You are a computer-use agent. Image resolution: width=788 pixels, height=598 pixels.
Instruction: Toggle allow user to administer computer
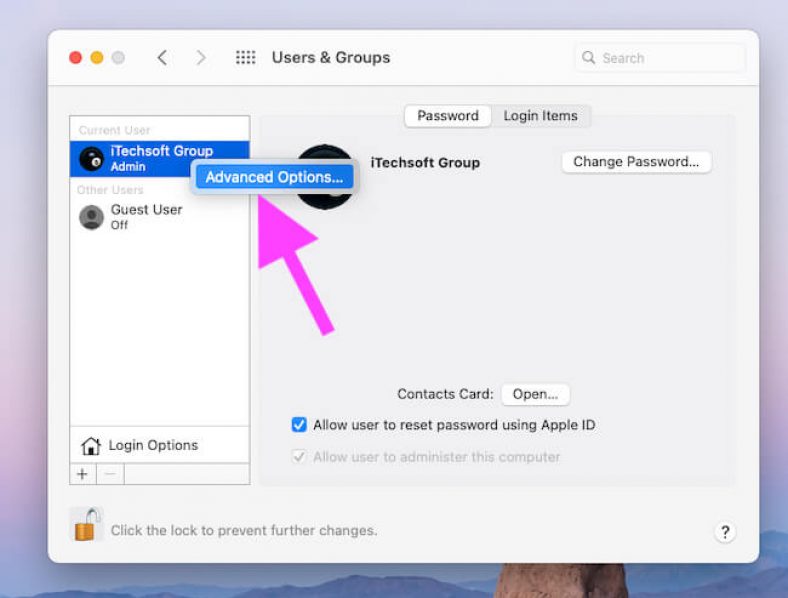coord(299,457)
